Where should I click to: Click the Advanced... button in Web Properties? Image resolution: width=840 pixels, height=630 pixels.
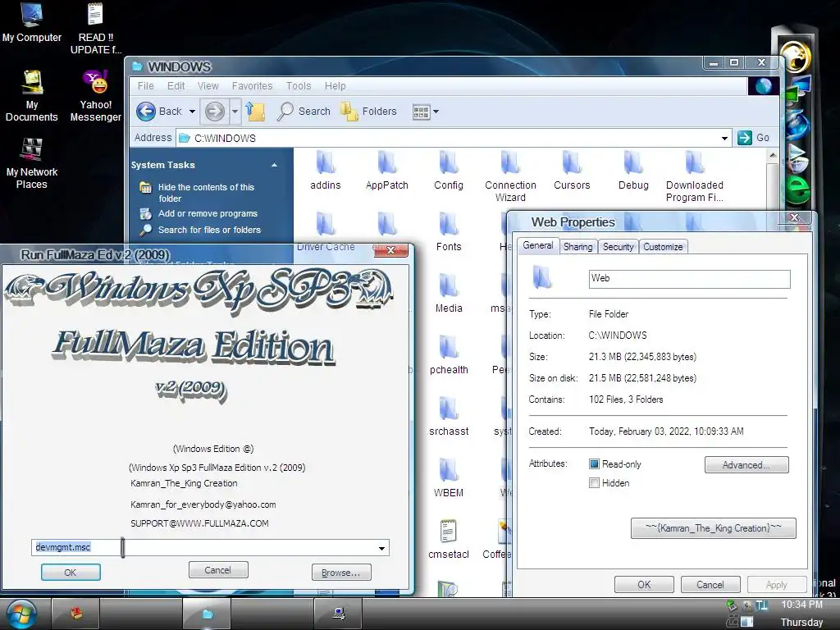point(746,465)
